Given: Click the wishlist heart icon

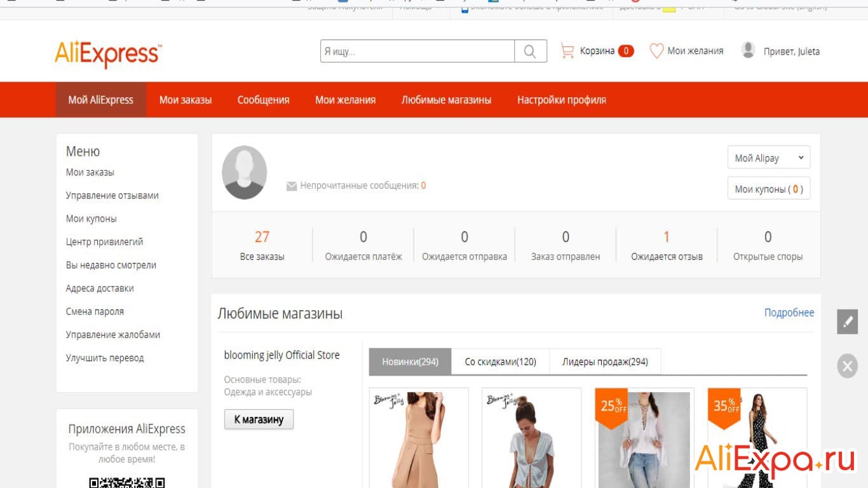Looking at the screenshot, I should click(x=656, y=51).
